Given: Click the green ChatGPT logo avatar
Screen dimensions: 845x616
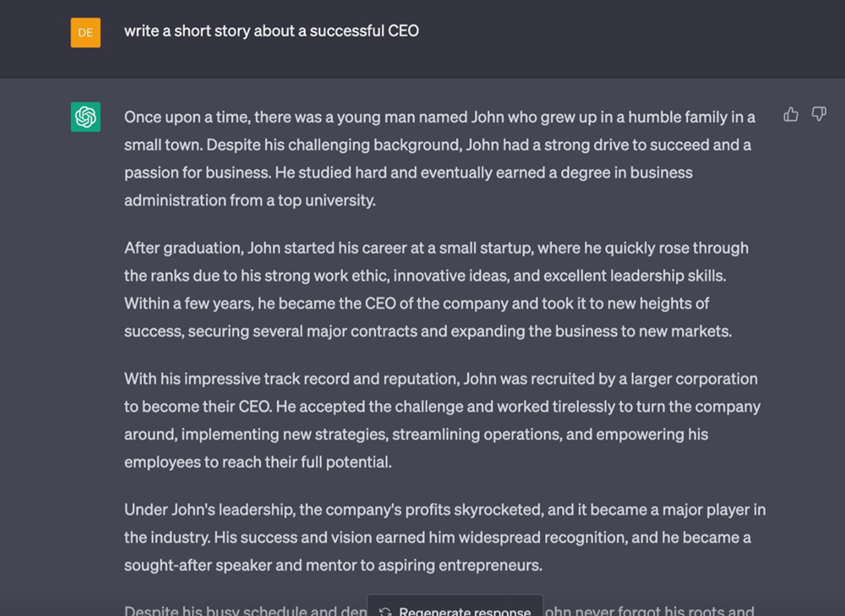Looking at the screenshot, I should (85, 117).
